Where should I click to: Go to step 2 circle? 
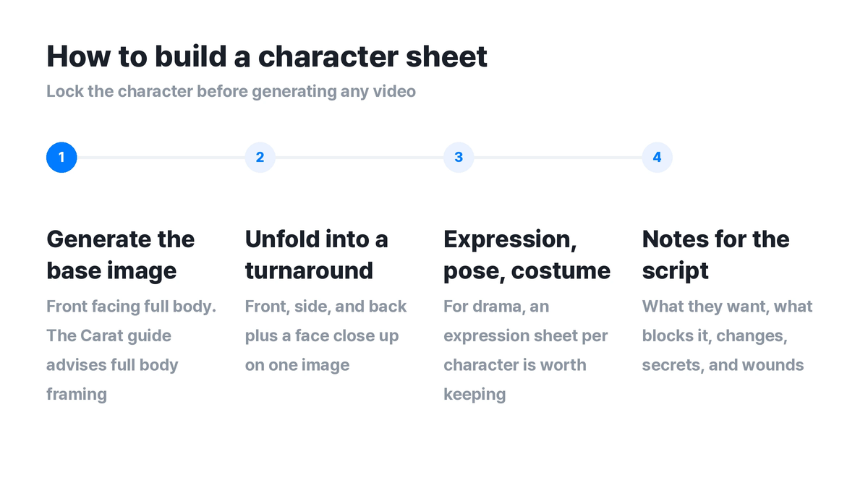click(260, 157)
